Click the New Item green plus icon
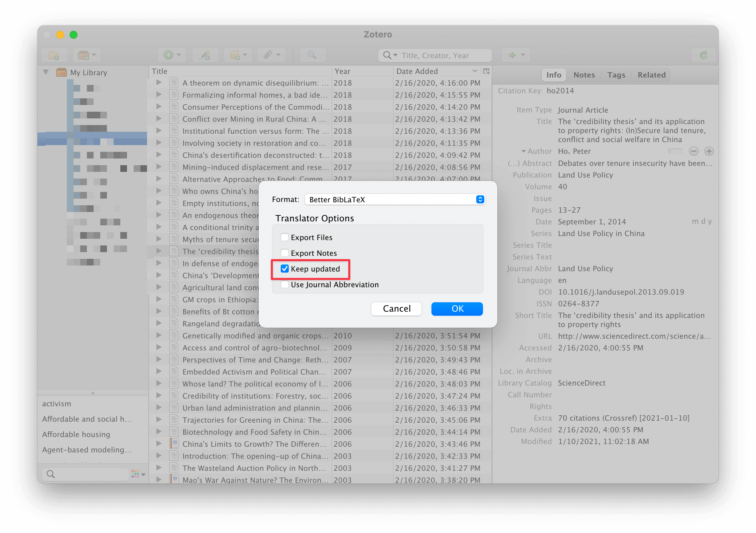Screen dimensions: 756x533 click(168, 55)
